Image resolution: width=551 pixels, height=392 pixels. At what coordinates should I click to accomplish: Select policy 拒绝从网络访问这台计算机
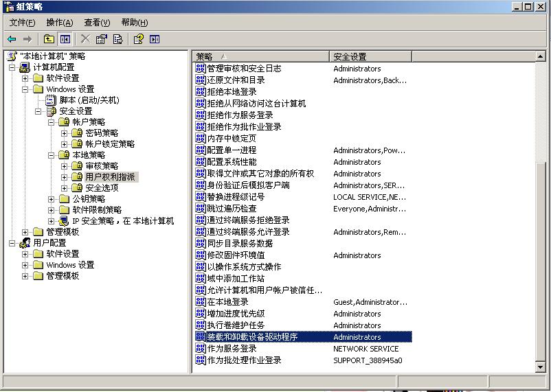click(x=256, y=103)
